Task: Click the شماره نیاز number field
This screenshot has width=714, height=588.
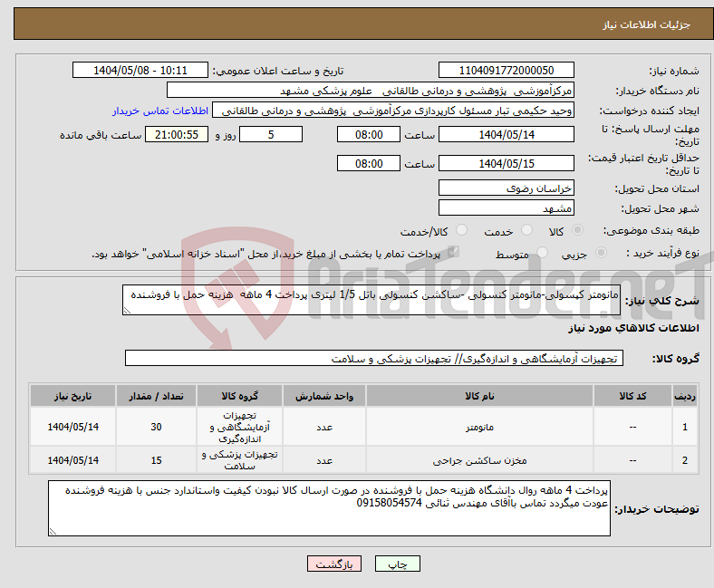Action: [x=506, y=70]
